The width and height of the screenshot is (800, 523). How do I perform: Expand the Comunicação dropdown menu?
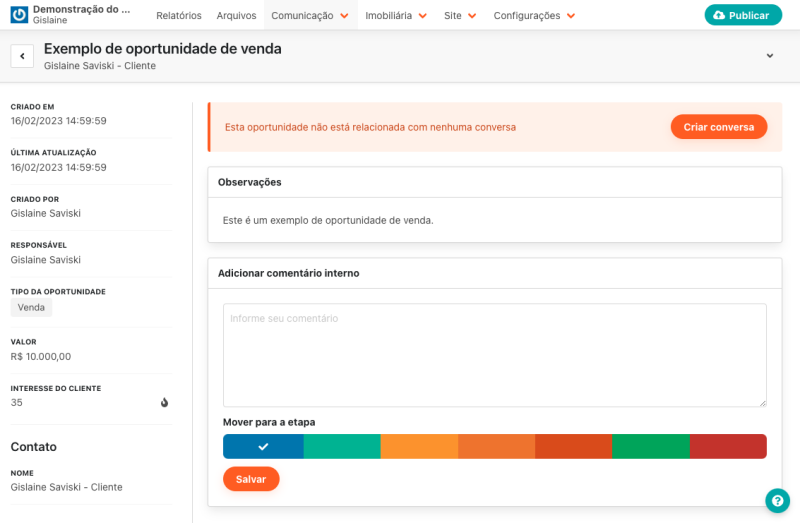click(310, 16)
